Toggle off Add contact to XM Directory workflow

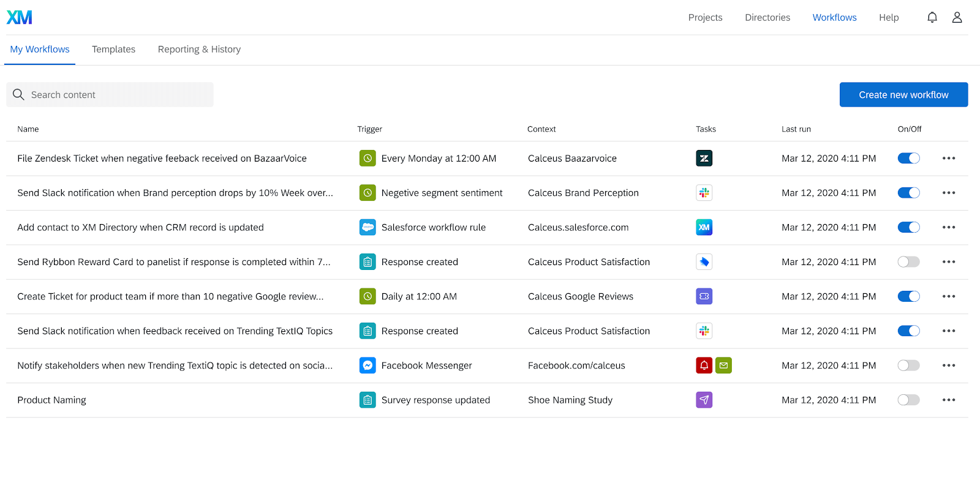[909, 227]
